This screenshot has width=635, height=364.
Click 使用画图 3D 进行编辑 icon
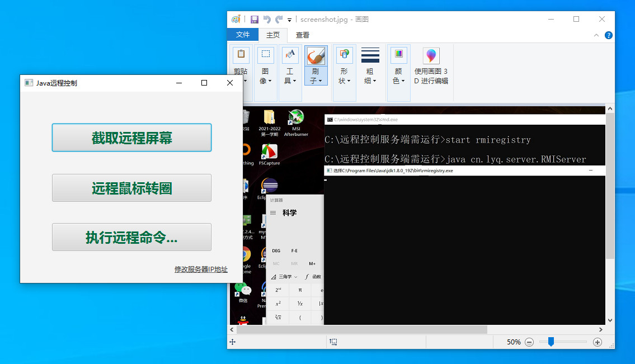click(431, 55)
